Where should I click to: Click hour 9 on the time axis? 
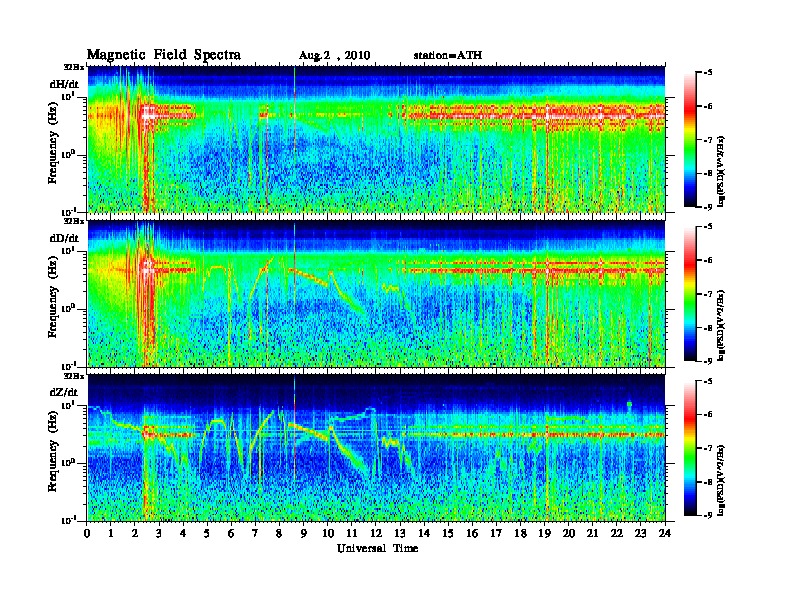(304, 533)
